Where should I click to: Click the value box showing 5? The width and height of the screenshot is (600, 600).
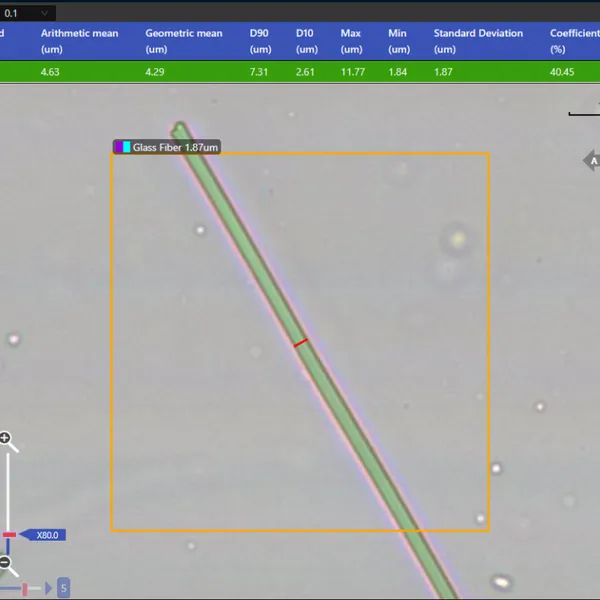(64, 588)
